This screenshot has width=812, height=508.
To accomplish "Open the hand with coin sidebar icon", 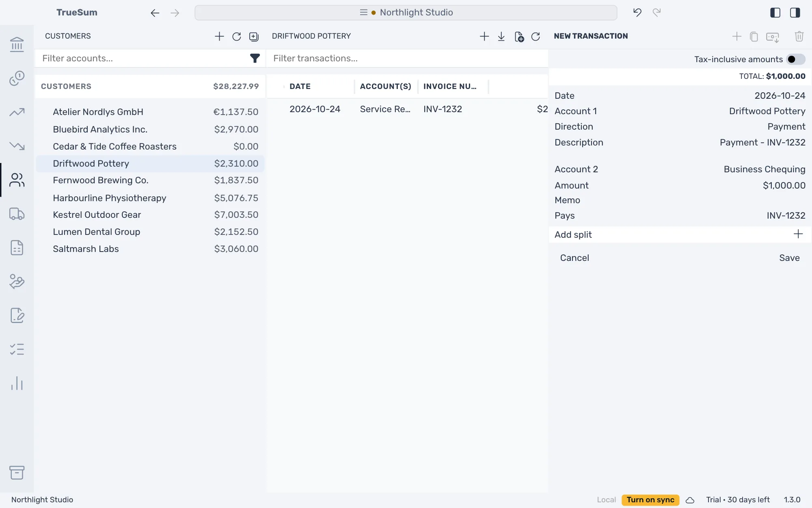I will point(17,281).
